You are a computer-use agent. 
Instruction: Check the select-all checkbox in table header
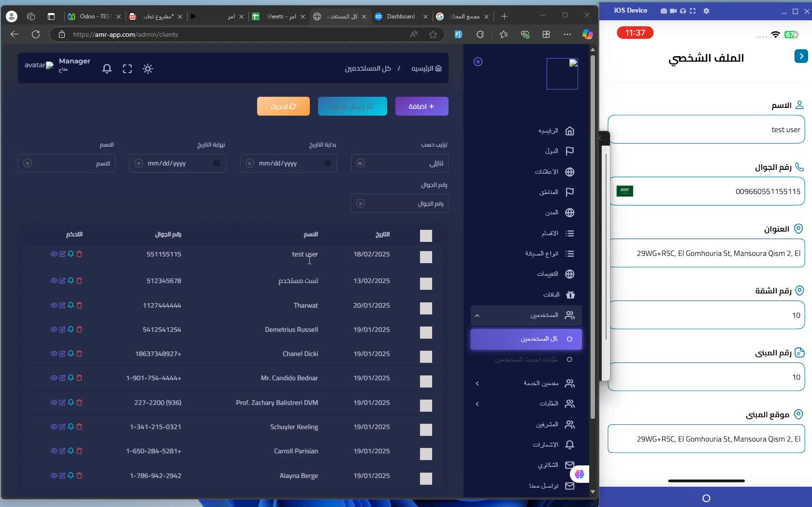click(426, 236)
